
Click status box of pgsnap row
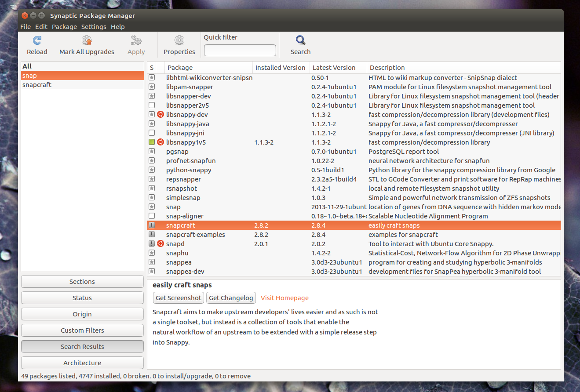[x=152, y=152]
